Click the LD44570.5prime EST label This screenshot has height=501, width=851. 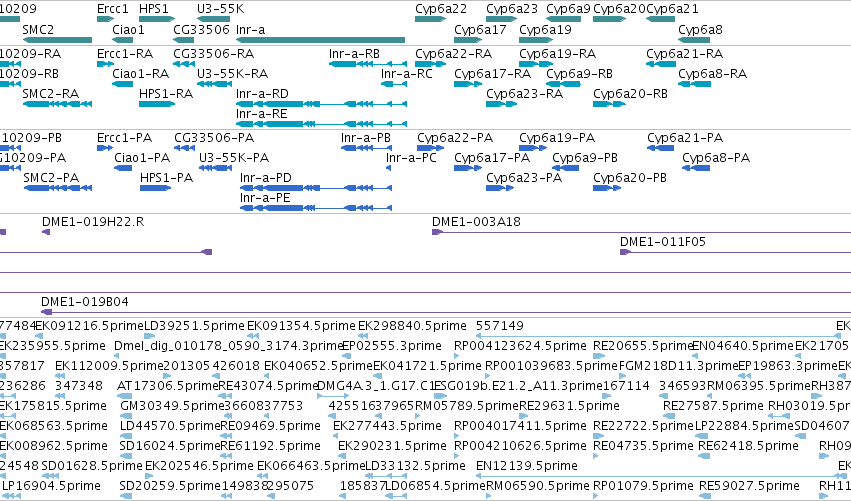pyautogui.click(x=170, y=426)
